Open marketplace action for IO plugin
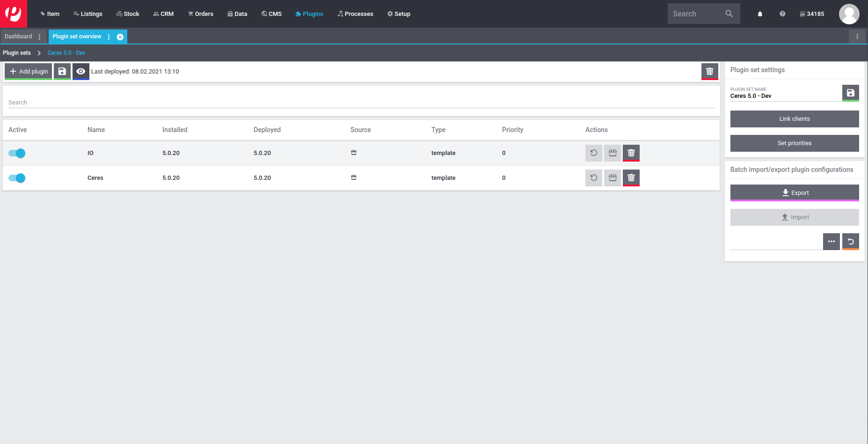This screenshot has height=444, width=868. click(613, 153)
